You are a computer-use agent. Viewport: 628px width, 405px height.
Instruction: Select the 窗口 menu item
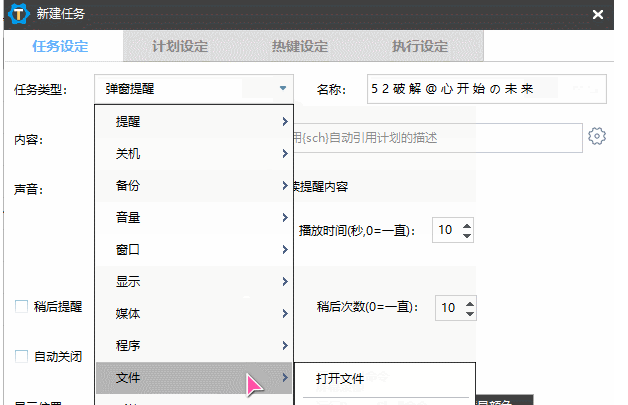point(195,249)
